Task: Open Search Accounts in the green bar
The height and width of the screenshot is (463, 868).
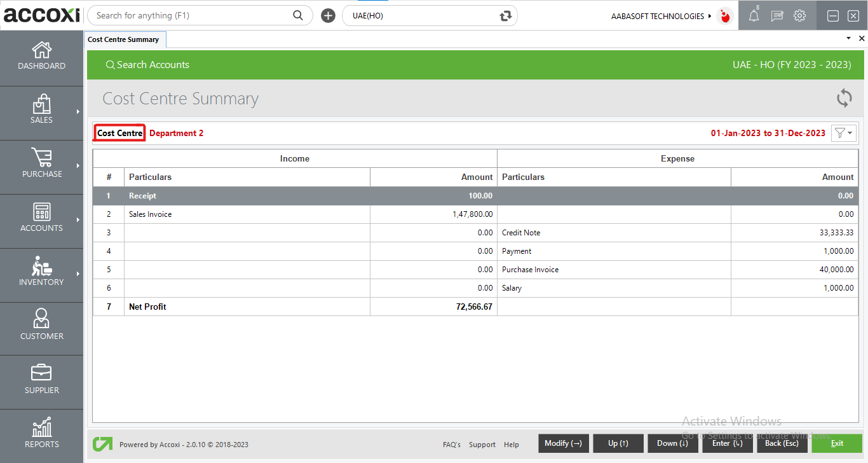Action: click(x=147, y=64)
